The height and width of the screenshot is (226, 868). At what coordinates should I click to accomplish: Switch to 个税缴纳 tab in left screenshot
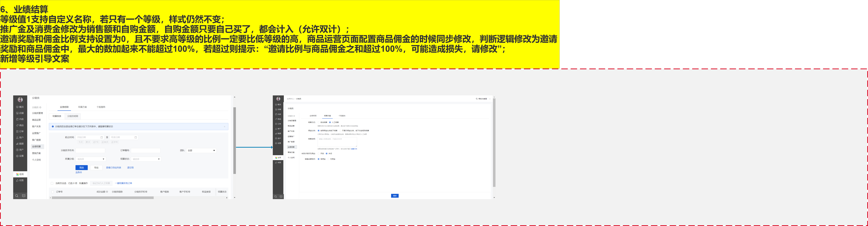click(x=101, y=107)
